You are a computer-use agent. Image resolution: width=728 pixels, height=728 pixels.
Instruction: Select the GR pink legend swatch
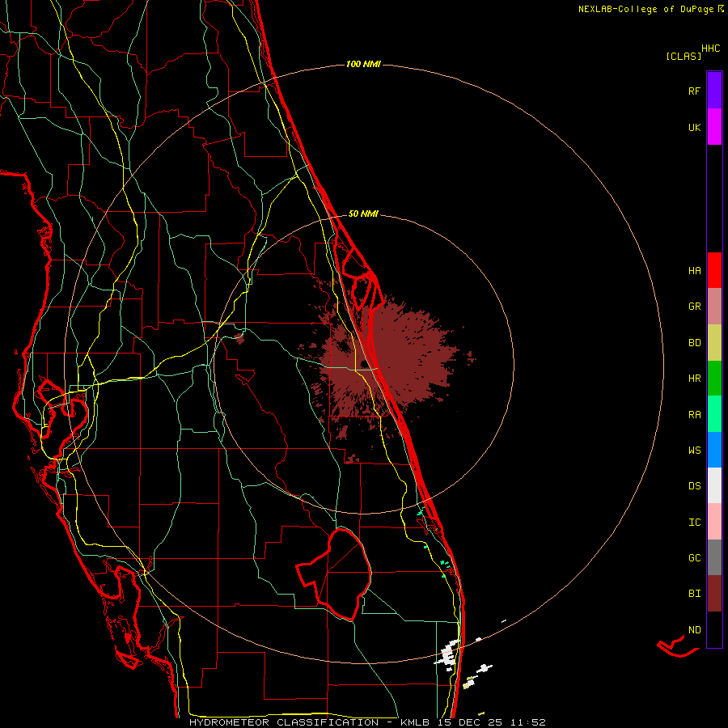tap(714, 307)
